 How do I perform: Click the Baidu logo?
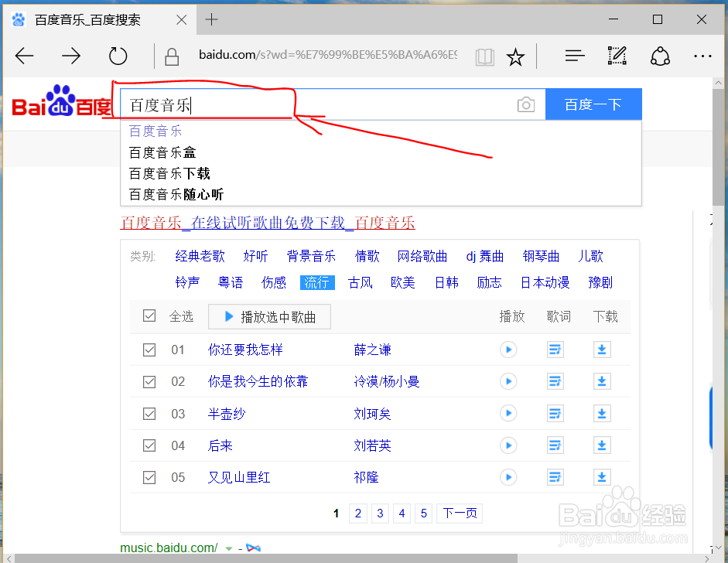pos(61,101)
